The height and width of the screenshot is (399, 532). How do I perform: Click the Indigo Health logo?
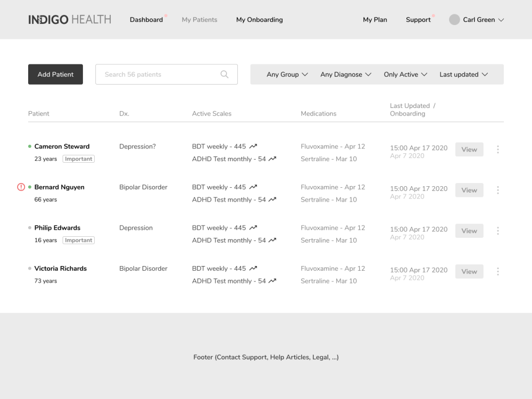coord(69,19)
